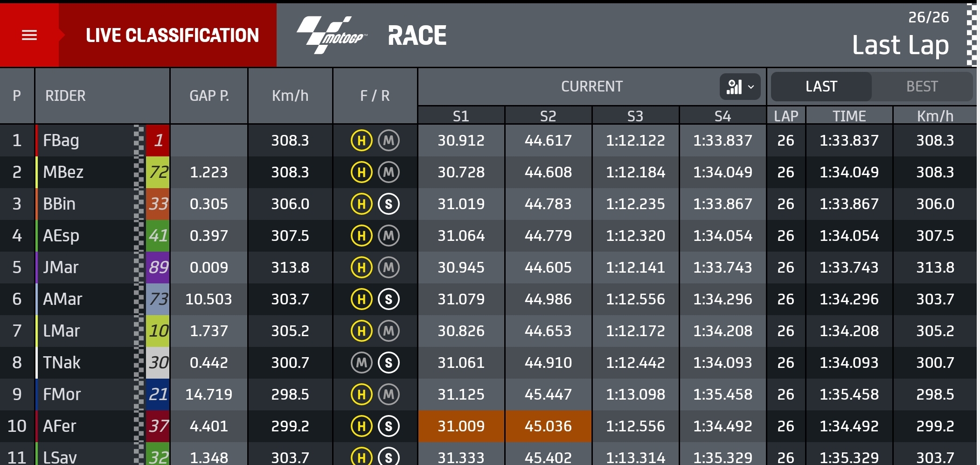Click the S1 sector column header
Viewport: 980px width, 465px height.
461,116
